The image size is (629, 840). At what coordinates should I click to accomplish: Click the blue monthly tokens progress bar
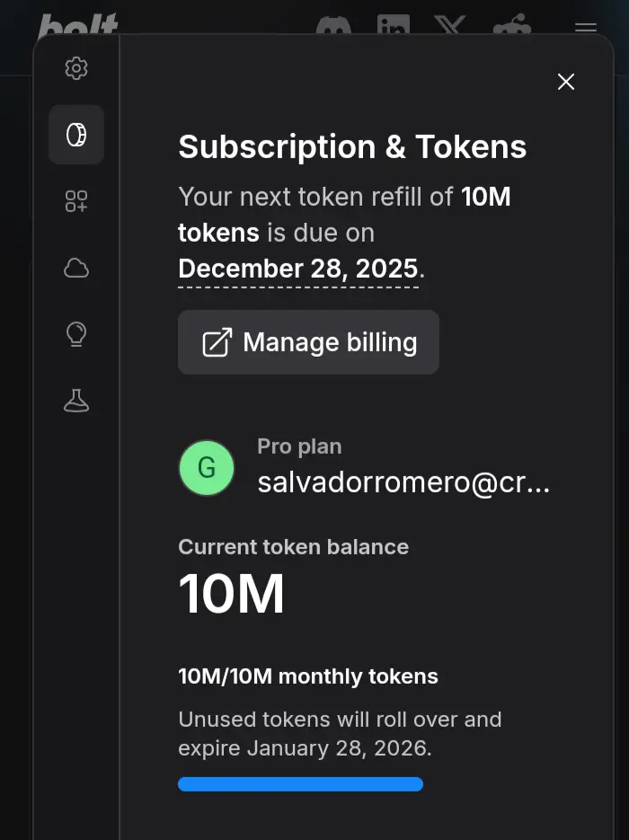(300, 784)
